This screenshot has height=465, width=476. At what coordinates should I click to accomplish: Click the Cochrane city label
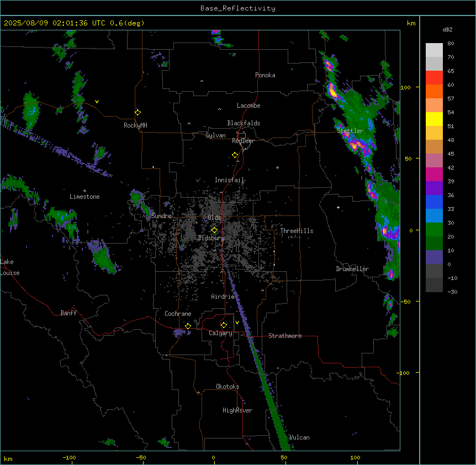tap(178, 314)
